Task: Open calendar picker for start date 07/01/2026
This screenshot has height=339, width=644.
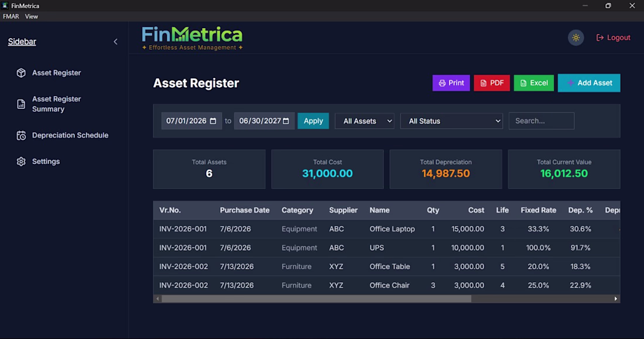Action: [213, 121]
